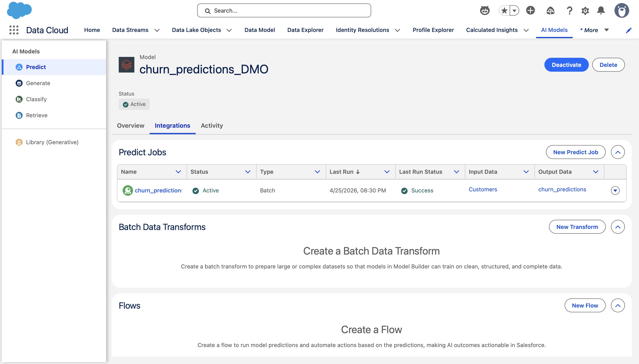Click the Delete button
The image size is (639, 364).
(x=608, y=65)
